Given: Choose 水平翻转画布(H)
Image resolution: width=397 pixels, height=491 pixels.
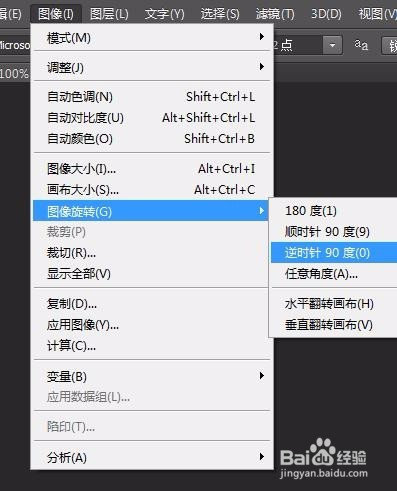Looking at the screenshot, I should [334, 304].
